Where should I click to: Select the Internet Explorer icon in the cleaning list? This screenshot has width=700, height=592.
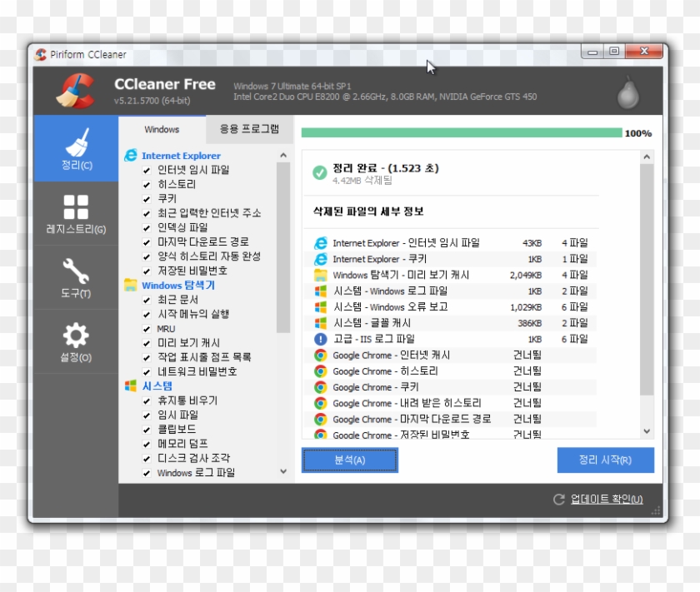[130, 155]
